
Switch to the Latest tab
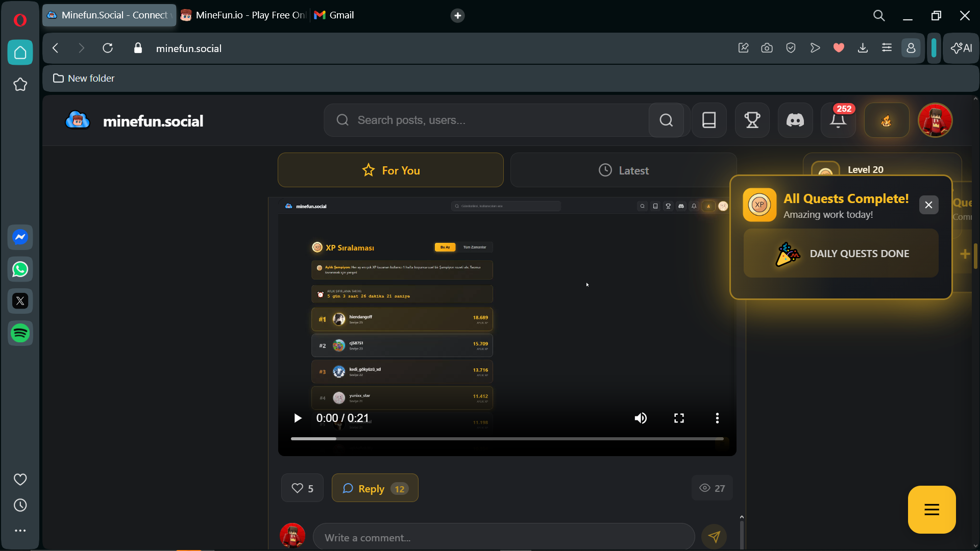[x=623, y=170]
